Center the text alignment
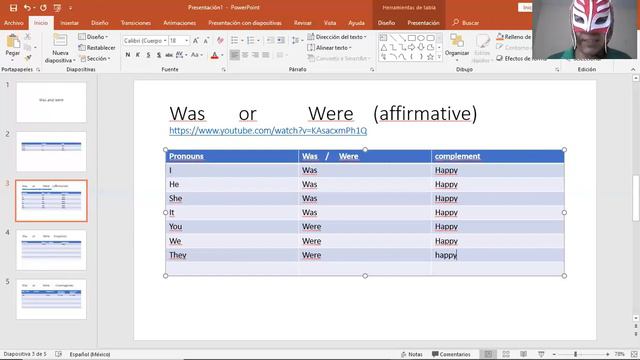This screenshot has width=640, height=360. pos(245,55)
